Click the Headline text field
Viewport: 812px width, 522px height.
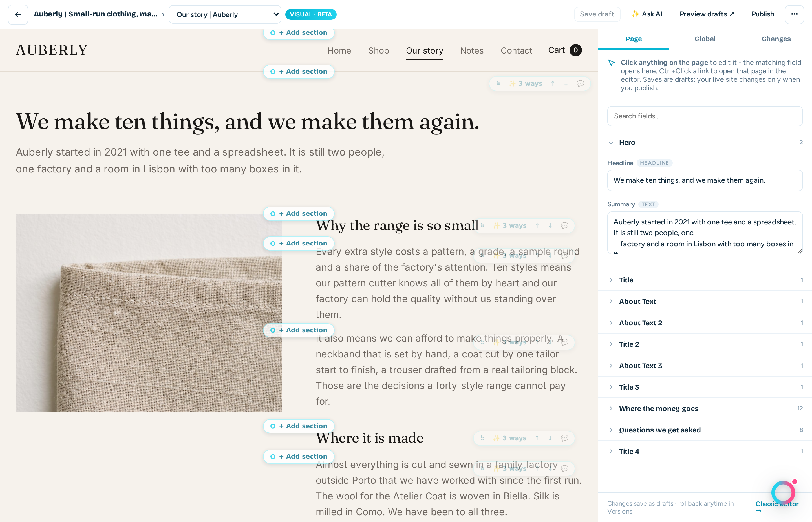coord(705,180)
